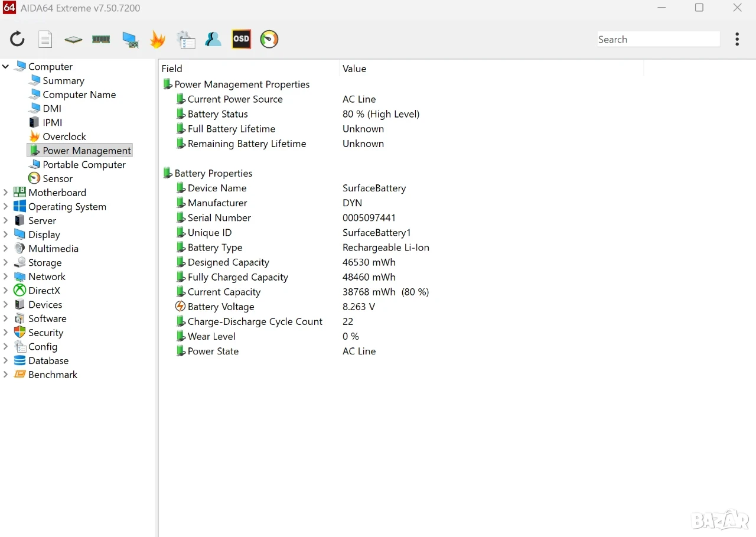
Task: Select the Sensor tree item
Action: 57,178
